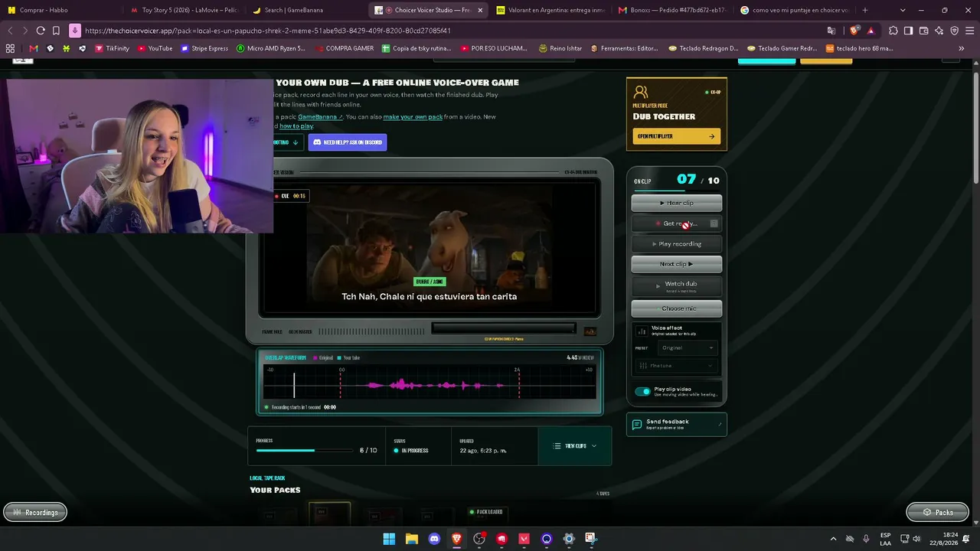Viewport: 980px width, 551px height.
Task: Toggle the Play clip video switch
Action: point(643,391)
